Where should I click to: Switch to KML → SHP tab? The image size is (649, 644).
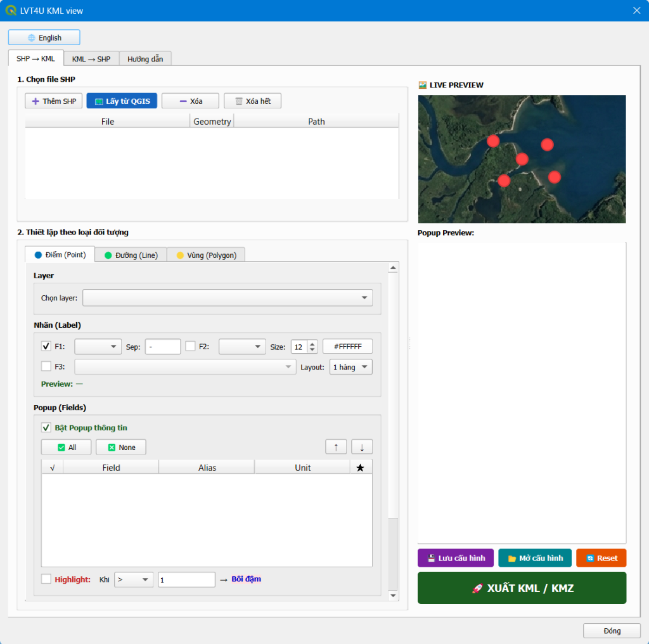tap(91, 59)
